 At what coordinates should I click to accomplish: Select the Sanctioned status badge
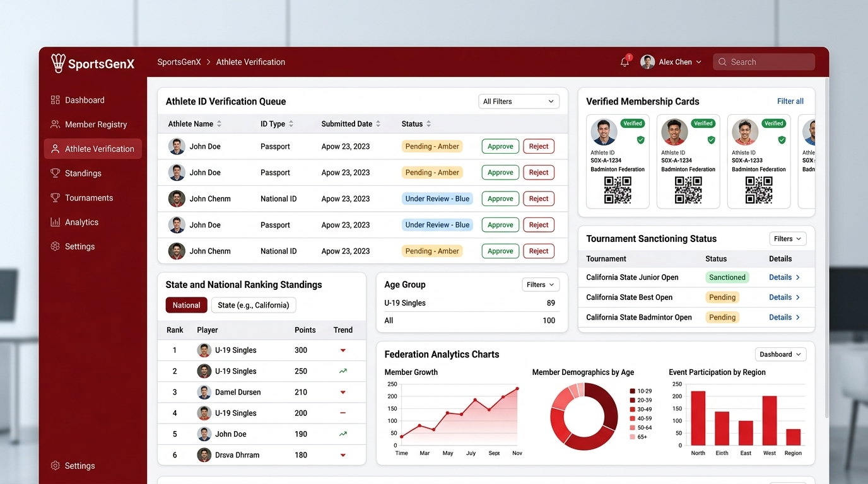point(727,277)
